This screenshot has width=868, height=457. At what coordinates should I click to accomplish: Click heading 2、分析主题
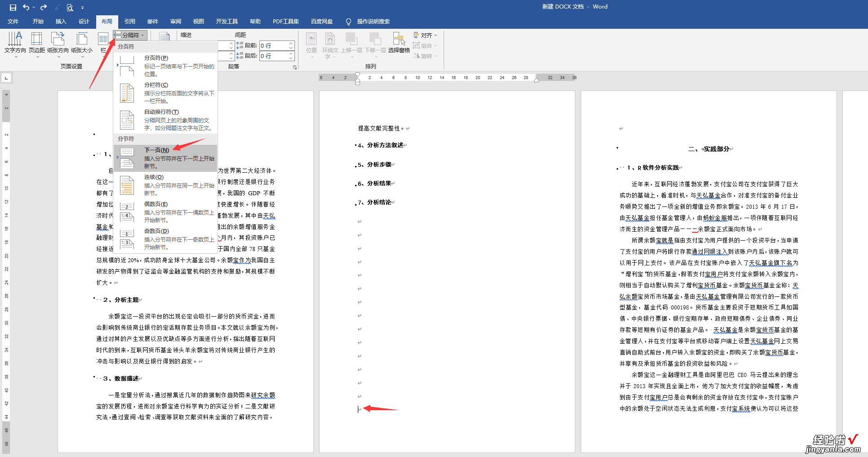pyautogui.click(x=121, y=300)
